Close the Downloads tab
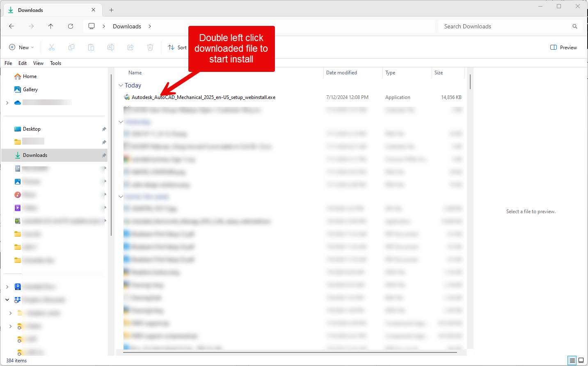588x366 pixels. pyautogui.click(x=94, y=10)
